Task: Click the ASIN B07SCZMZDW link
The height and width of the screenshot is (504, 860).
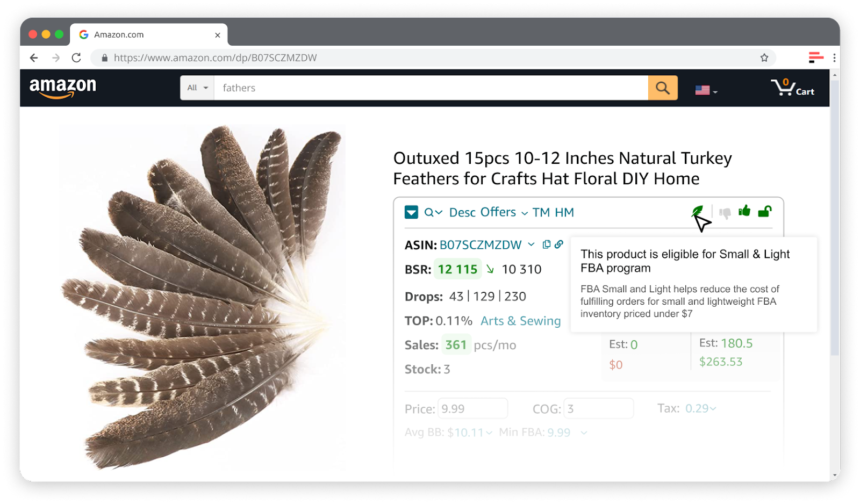Action: (481, 244)
